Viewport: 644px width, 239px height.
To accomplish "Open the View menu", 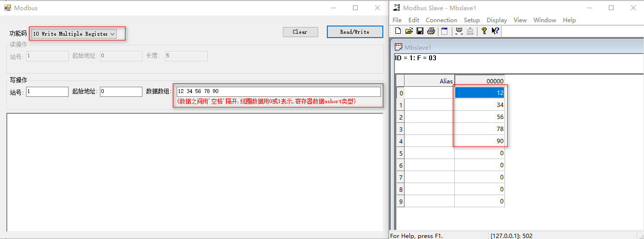I will (x=520, y=20).
